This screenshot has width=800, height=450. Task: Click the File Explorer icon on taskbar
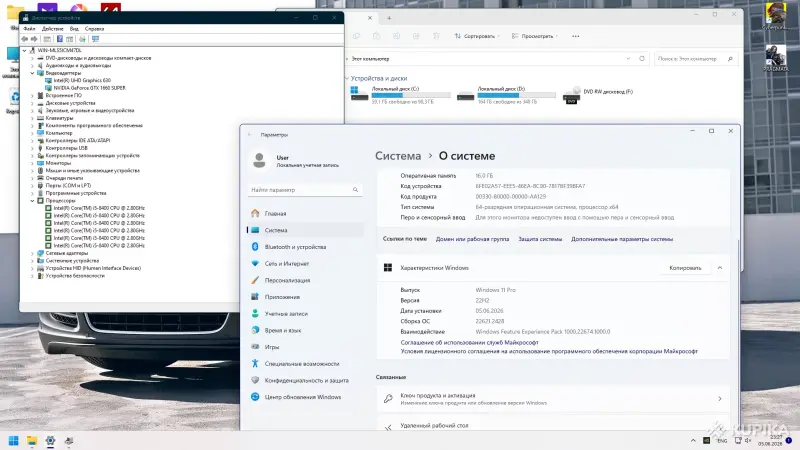coord(32,441)
